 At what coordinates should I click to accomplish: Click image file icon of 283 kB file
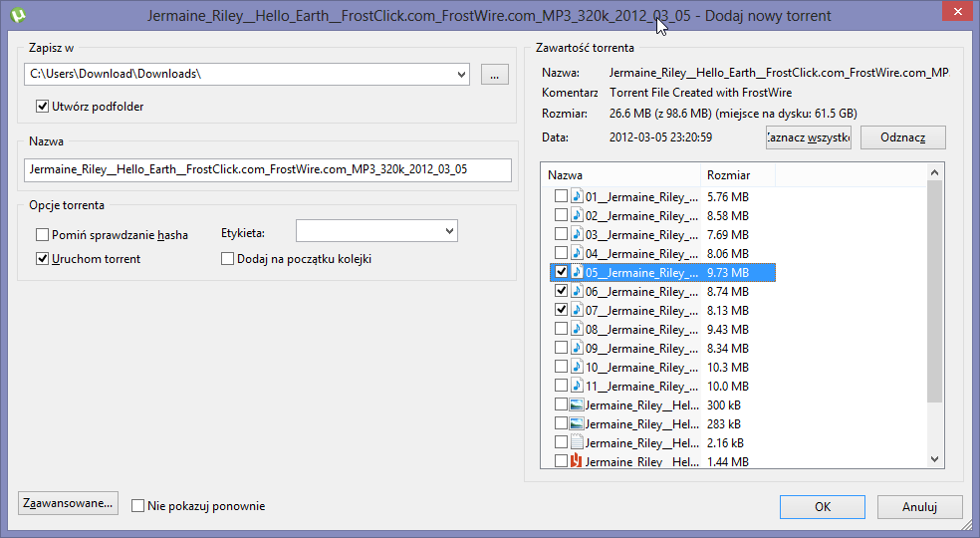click(x=577, y=423)
